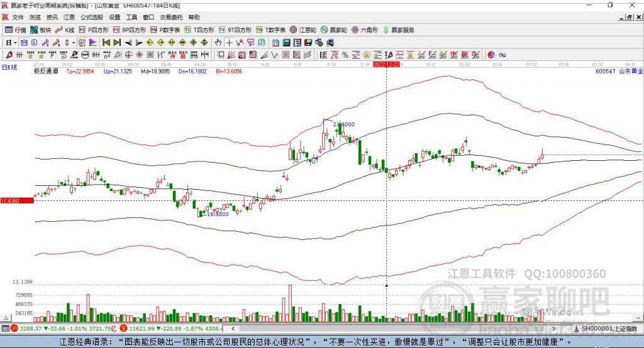This screenshot has height=348, width=644.
Task: Toggle the red 极反通道 indicator icon
Action: (x=82, y=43)
